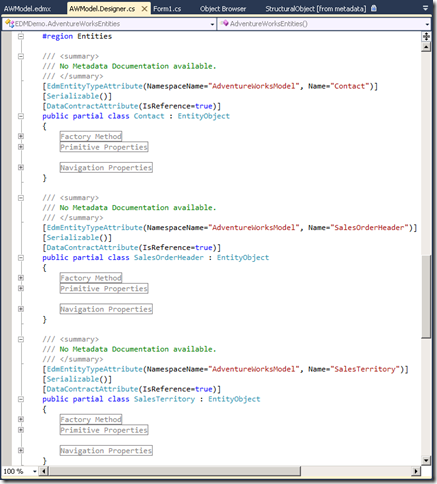
Task: Collapse the Contact class block
Action: [x=21, y=116]
